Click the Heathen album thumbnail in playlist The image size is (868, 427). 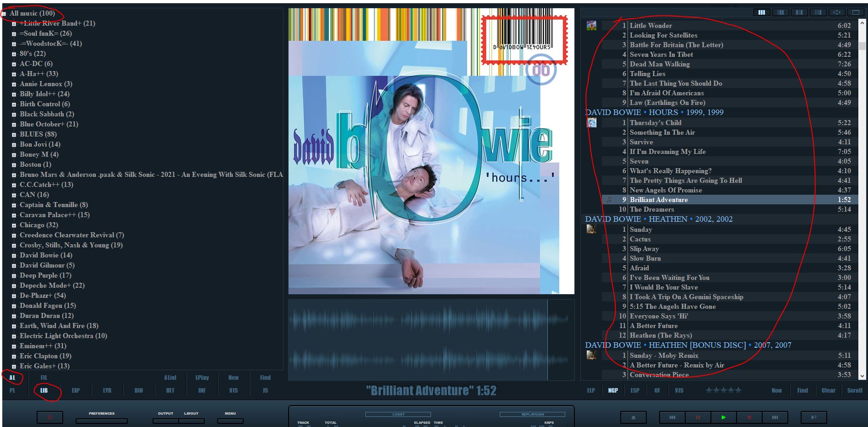point(591,229)
